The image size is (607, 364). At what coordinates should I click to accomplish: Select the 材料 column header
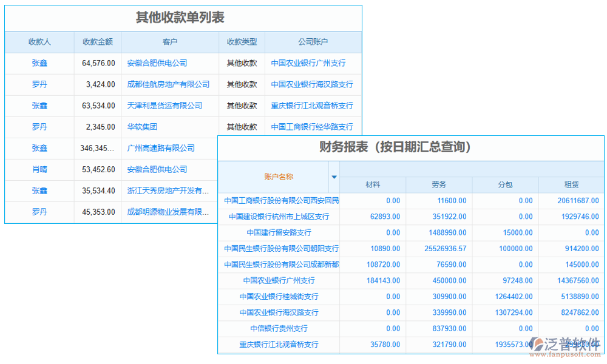[x=373, y=184]
